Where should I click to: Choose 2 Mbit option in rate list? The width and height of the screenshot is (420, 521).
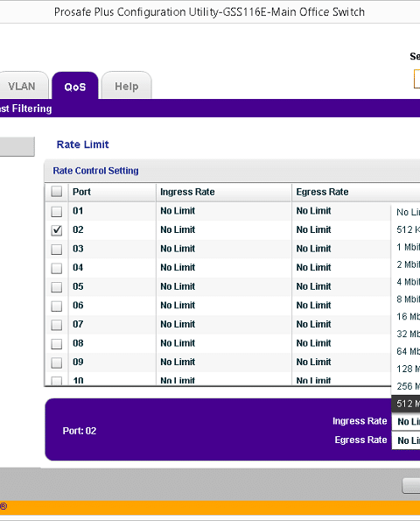click(406, 264)
